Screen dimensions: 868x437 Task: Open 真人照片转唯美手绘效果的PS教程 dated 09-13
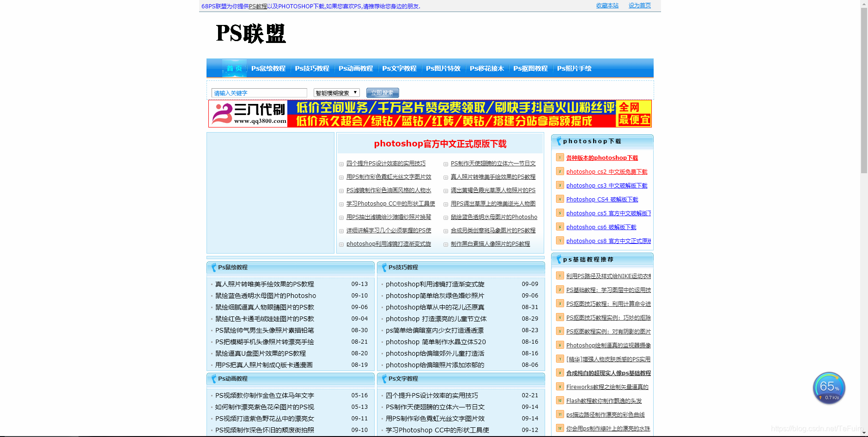[x=264, y=284]
